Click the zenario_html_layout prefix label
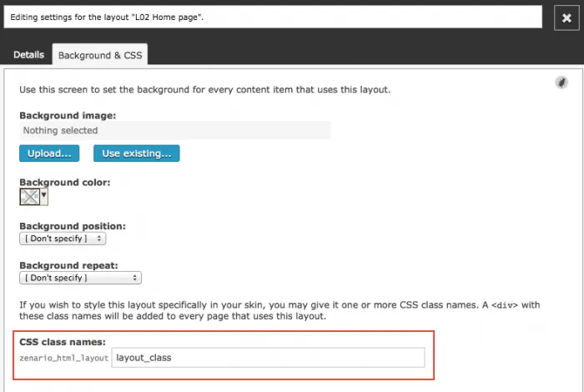 click(x=63, y=358)
